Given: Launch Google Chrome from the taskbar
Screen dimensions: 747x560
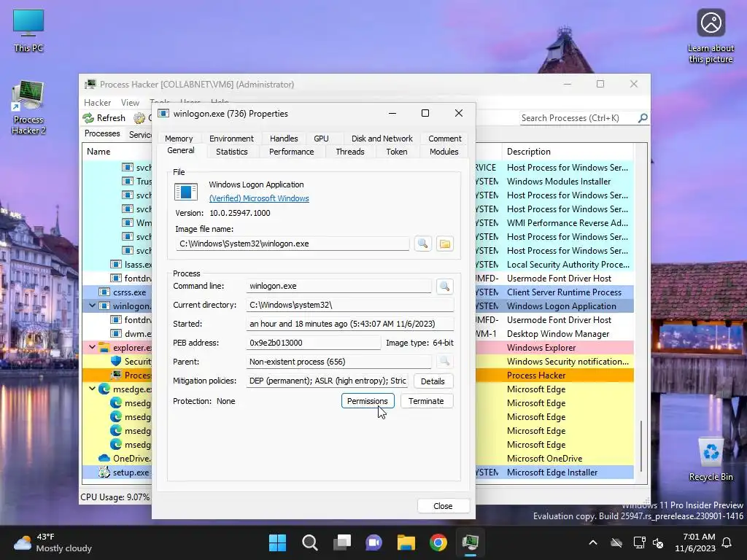Looking at the screenshot, I should (438, 542).
